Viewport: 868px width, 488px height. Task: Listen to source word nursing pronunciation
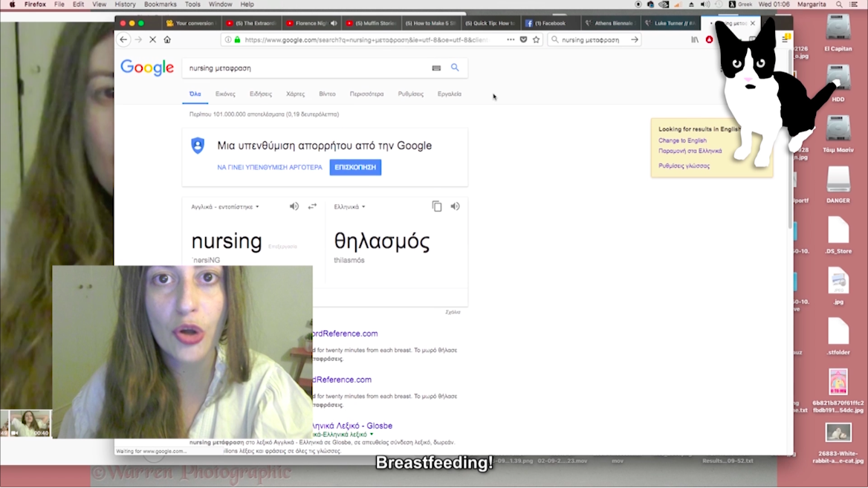click(x=294, y=206)
